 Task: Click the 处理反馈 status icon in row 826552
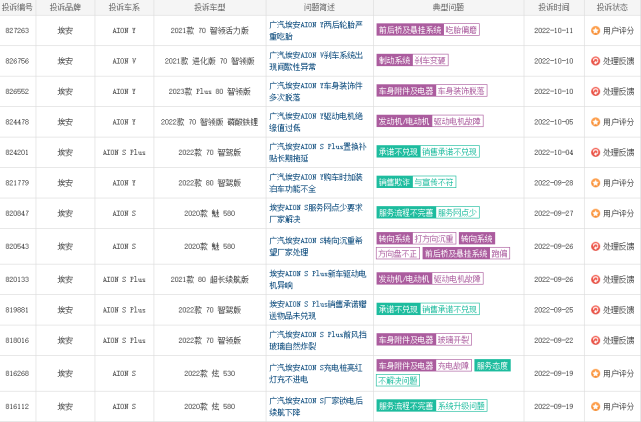click(x=595, y=91)
